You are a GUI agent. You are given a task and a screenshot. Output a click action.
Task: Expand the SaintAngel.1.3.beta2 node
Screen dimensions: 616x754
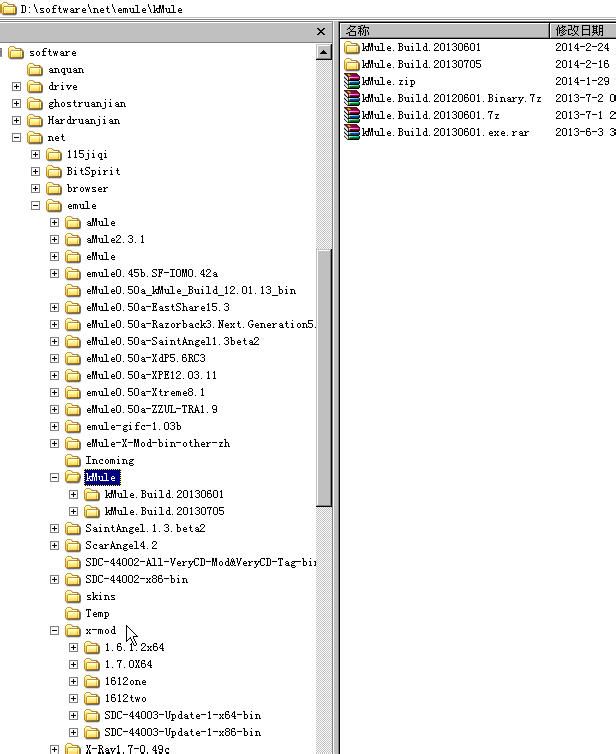tap(54, 528)
